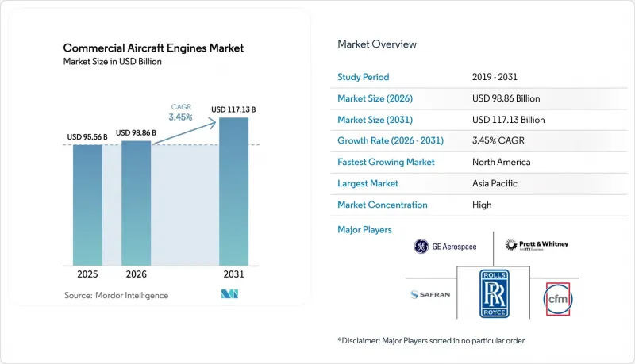Click the 'USD 117.13 Billion' value
635x364 pixels.
[x=508, y=120]
